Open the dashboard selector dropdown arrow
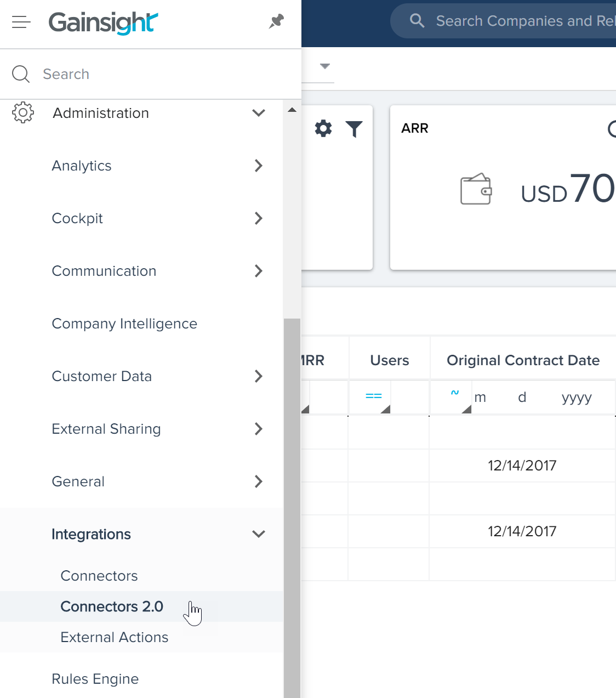 tap(325, 66)
